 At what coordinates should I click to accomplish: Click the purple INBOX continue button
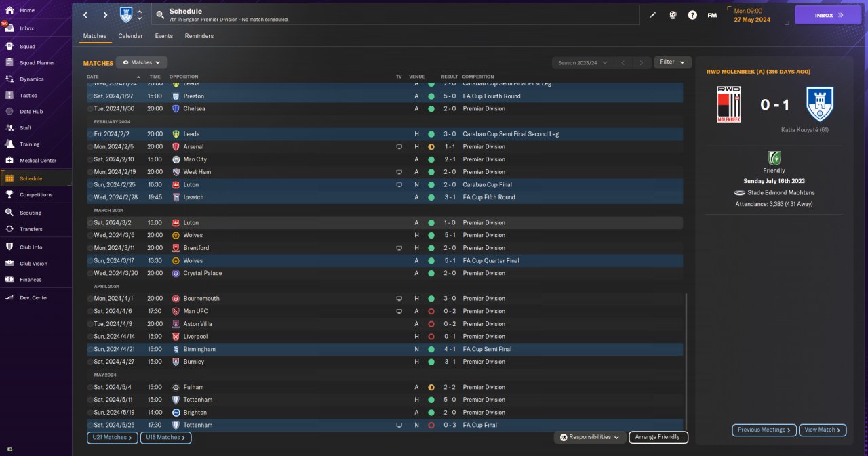click(x=828, y=15)
